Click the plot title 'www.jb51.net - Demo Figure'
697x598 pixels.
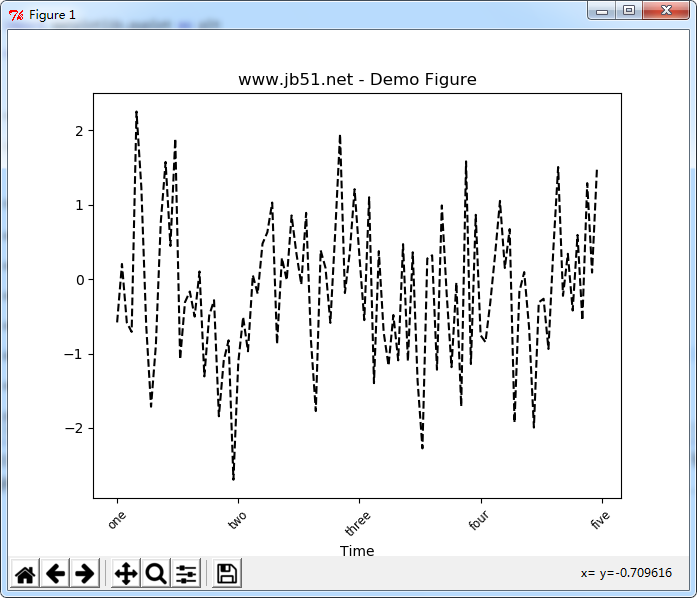(357, 80)
